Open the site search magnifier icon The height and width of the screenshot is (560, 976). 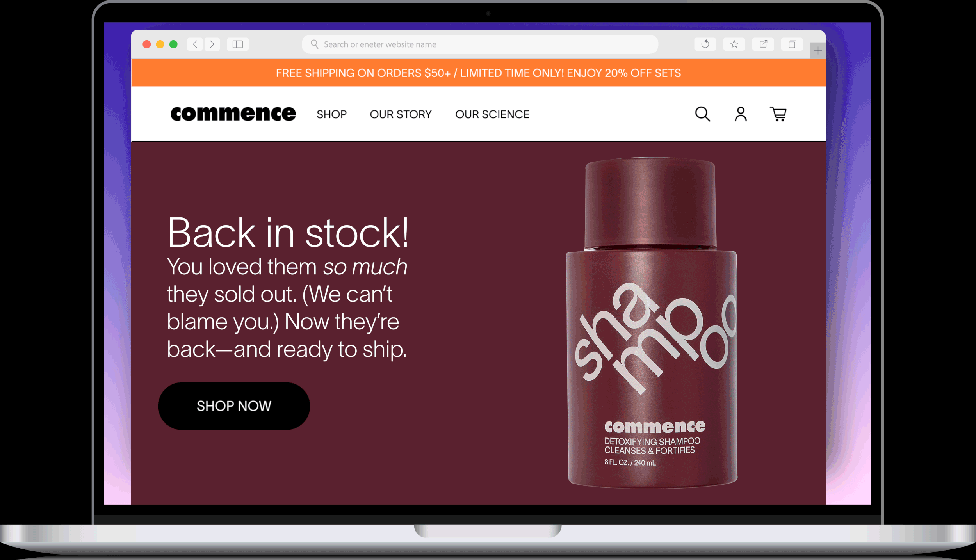702,114
